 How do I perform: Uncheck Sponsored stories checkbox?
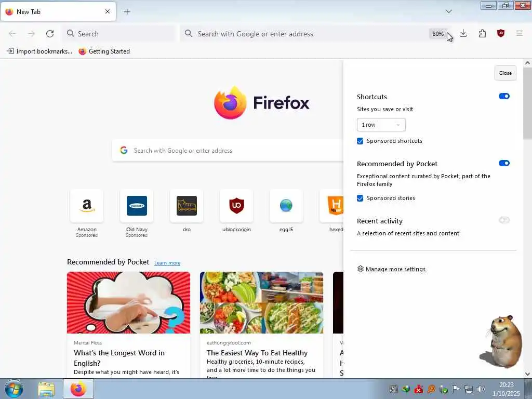click(361, 198)
